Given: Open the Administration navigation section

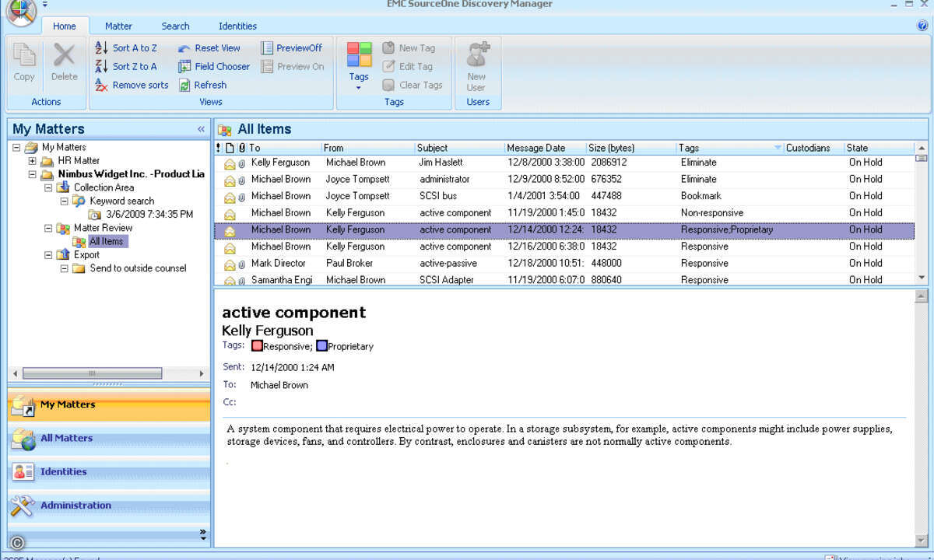Looking at the screenshot, I should pos(109,506).
